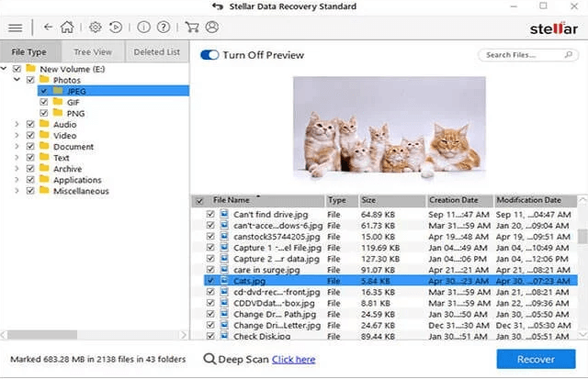Open settings gear icon
Viewport: 588px width, 379px height.
click(x=96, y=27)
